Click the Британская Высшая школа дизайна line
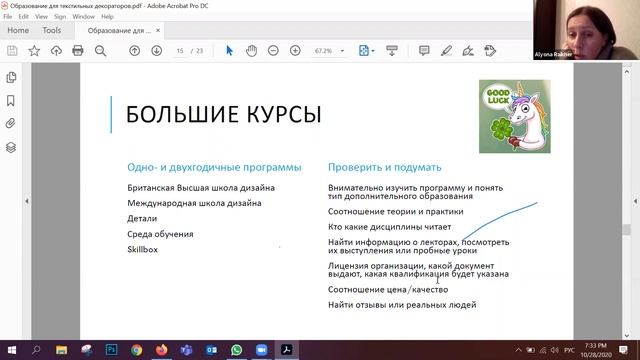Screen dimensions: 640x360 click(201, 188)
